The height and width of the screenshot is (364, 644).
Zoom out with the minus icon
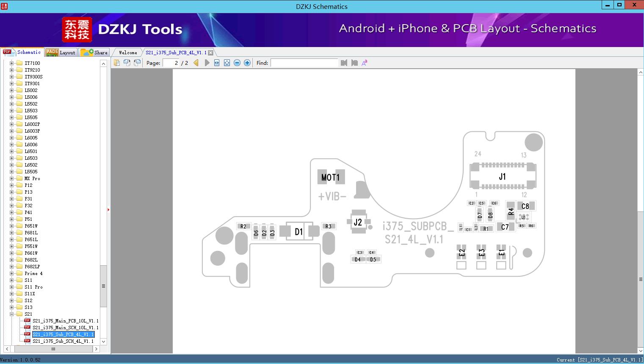pos(237,63)
